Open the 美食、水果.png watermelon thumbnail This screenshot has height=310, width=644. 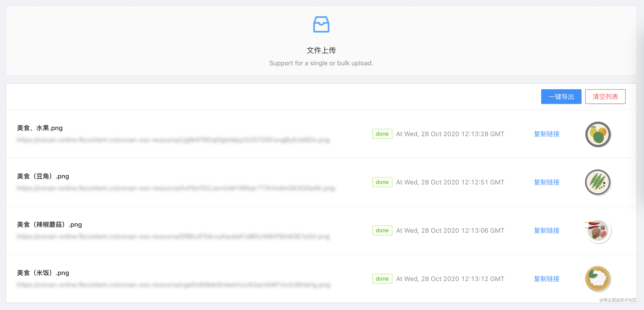pyautogui.click(x=598, y=134)
